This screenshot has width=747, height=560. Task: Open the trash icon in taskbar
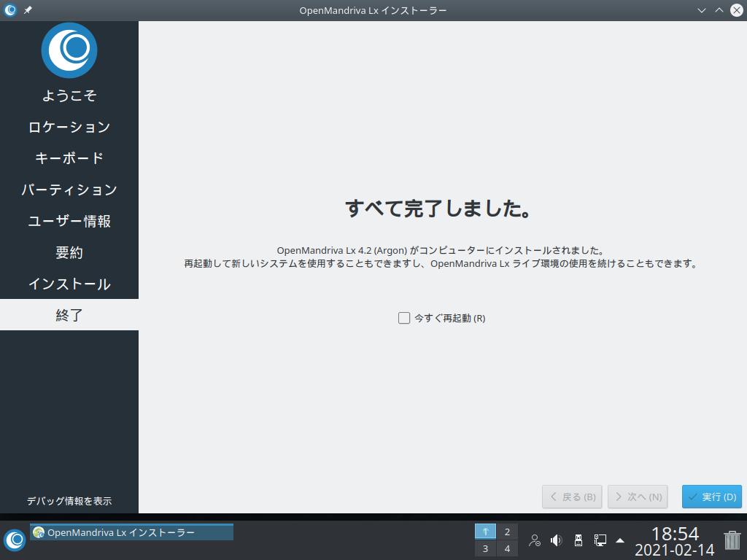(732, 540)
